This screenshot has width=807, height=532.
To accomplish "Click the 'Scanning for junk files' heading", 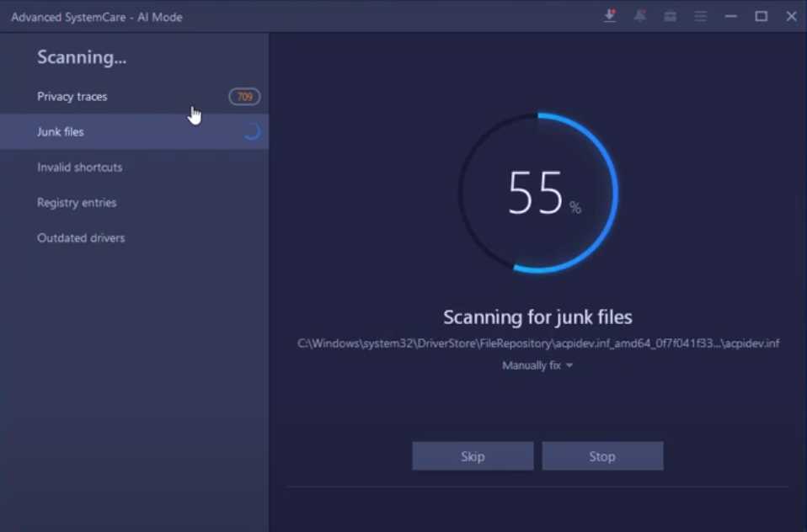I will [x=537, y=317].
